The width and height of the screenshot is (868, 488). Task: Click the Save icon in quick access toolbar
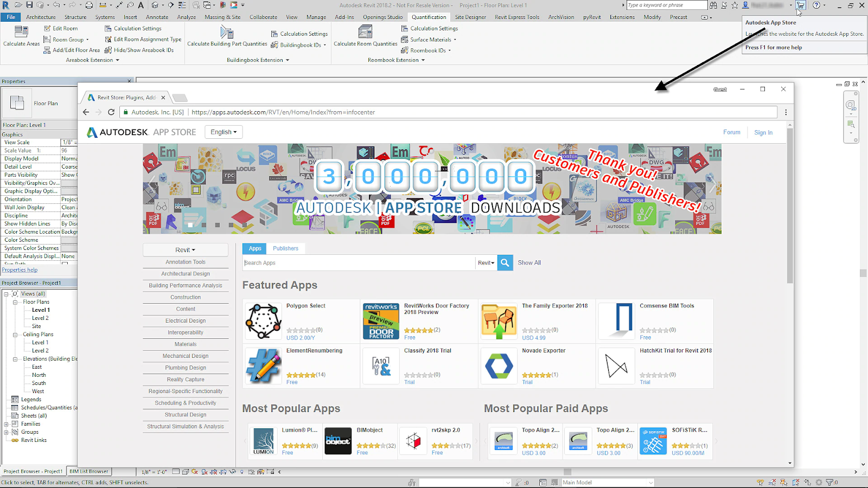pyautogui.click(x=29, y=5)
